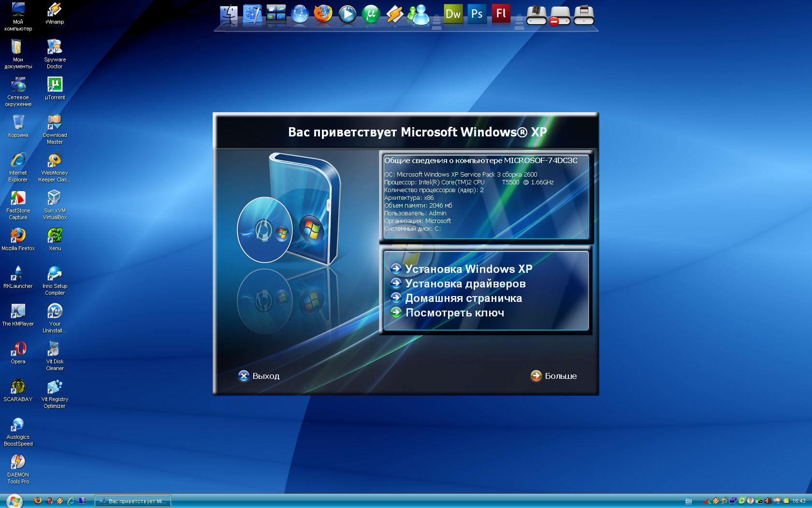Open the drive icon with red minus sign
Image resolution: width=812 pixels, height=508 pixels.
coord(560,15)
